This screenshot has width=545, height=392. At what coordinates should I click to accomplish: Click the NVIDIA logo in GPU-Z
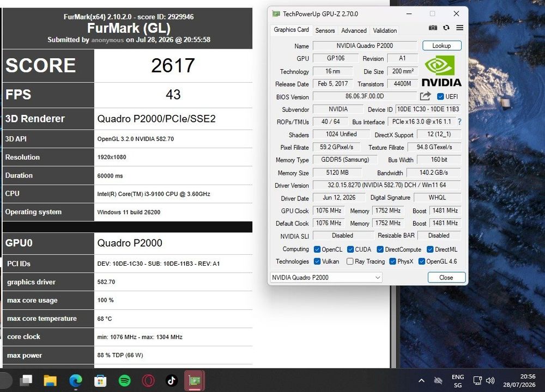441,71
